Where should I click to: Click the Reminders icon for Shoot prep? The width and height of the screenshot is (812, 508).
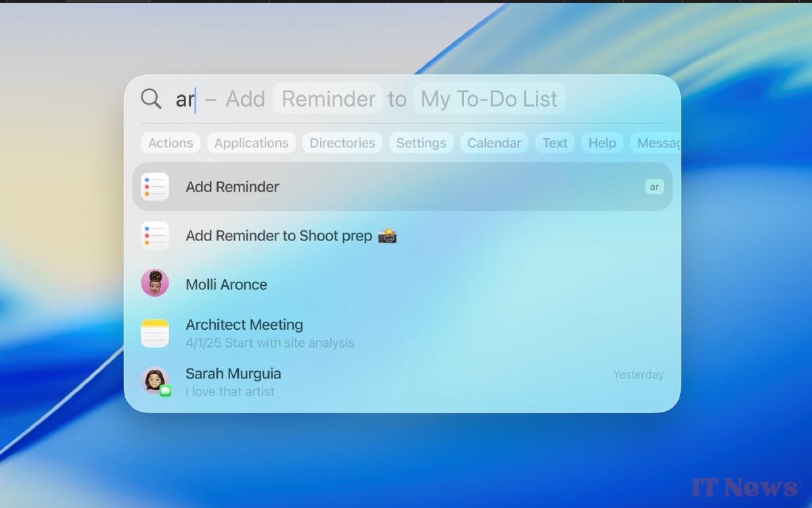coord(155,236)
